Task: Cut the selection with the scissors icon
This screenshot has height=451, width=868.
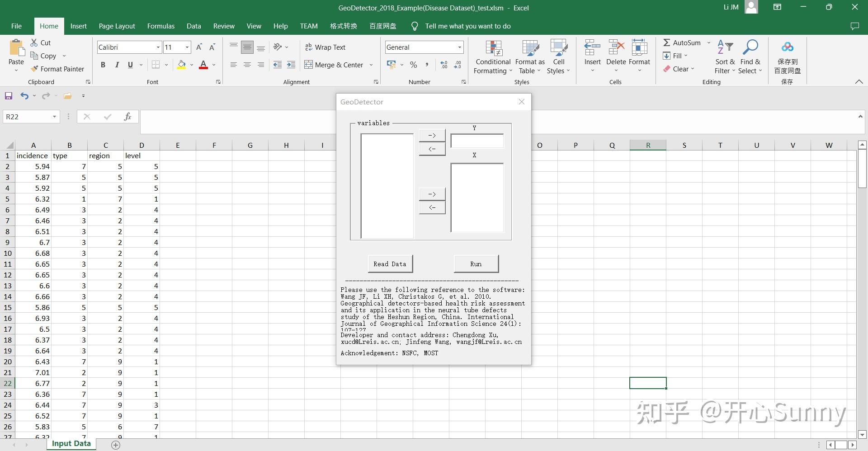Action: tap(34, 42)
